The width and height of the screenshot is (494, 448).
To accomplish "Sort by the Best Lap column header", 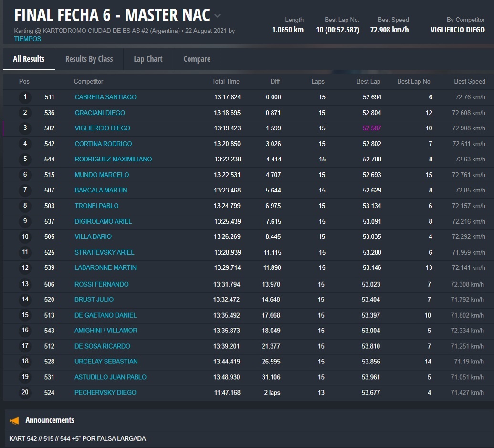I will point(368,81).
